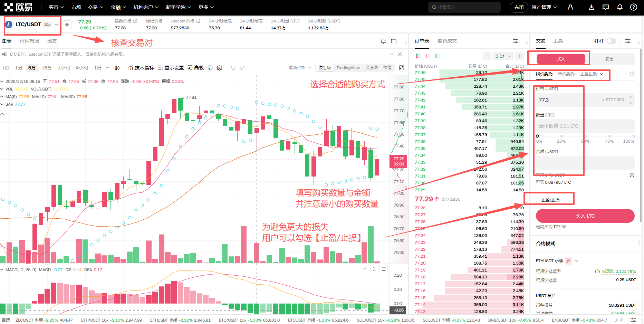Open the 止盈止损 order type dropdown
Viewport: 644px width, 324px height.
(592, 74)
